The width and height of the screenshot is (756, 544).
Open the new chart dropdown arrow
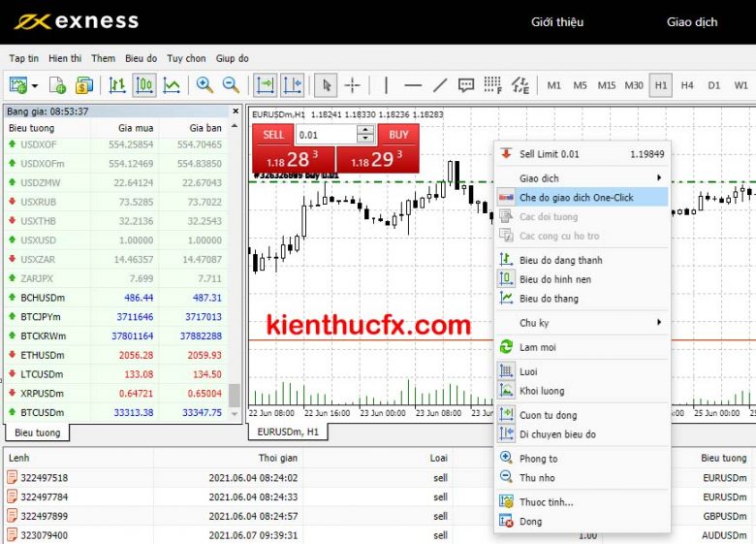[x=35, y=85]
